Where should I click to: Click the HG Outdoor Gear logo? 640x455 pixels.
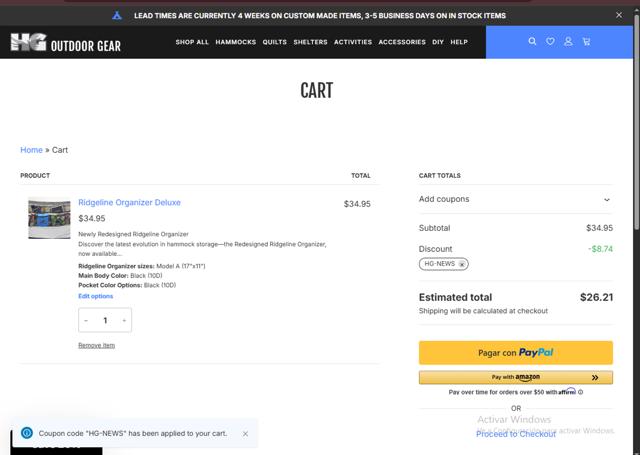tap(65, 43)
